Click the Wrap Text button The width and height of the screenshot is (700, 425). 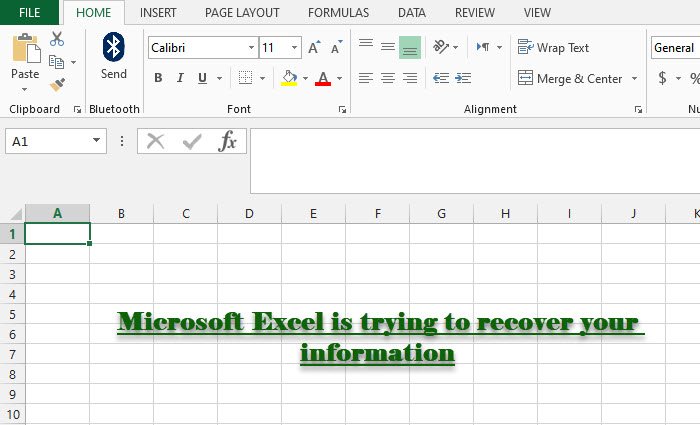[553, 47]
